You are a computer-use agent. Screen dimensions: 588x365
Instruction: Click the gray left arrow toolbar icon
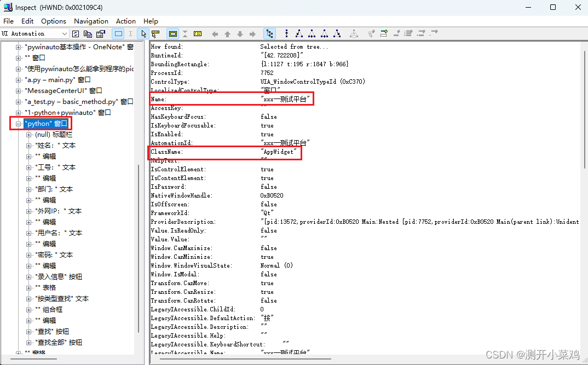point(215,34)
